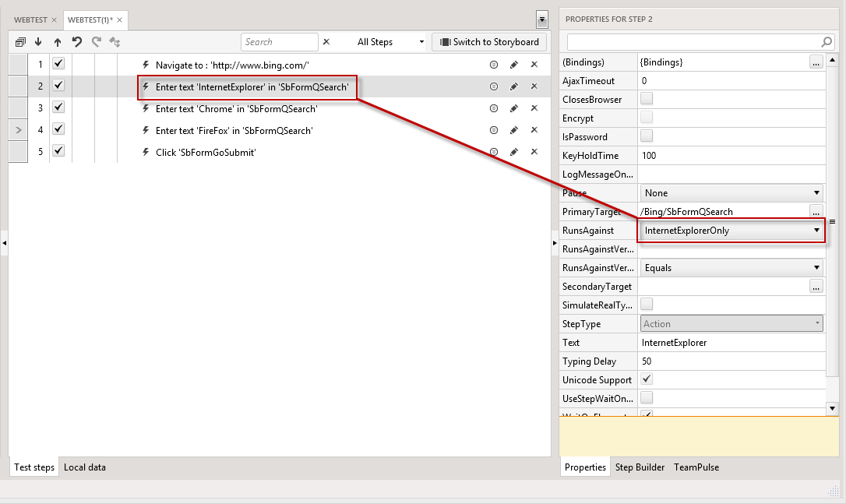
Task: Click Switch to Storyboard button
Action: (489, 42)
